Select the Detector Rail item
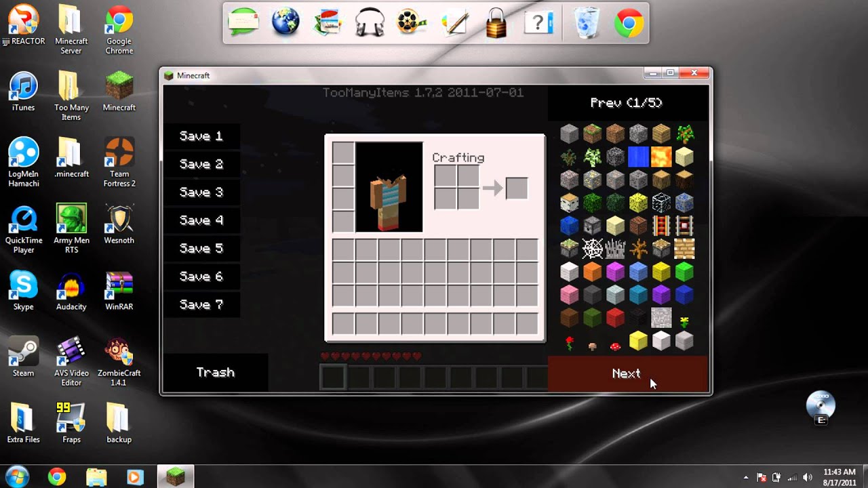Image resolution: width=868 pixels, height=488 pixels. pos(684,226)
